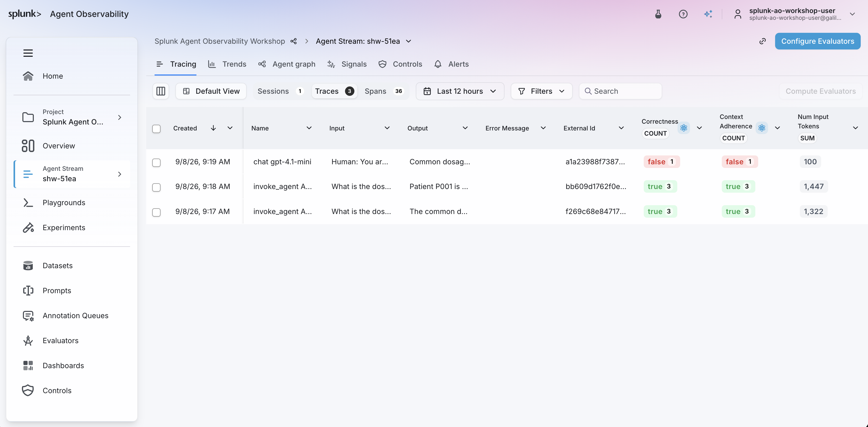
Task: Open the help question mark icon
Action: pyautogui.click(x=683, y=14)
